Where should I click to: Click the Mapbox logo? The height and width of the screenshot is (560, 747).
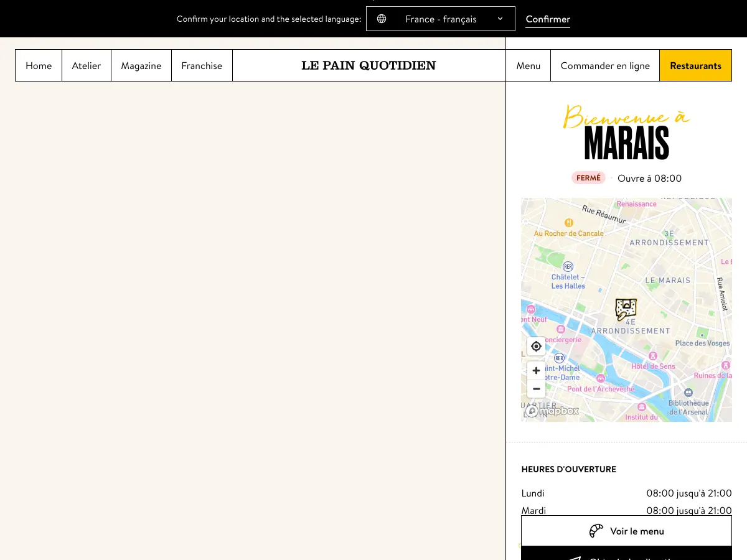click(553, 411)
